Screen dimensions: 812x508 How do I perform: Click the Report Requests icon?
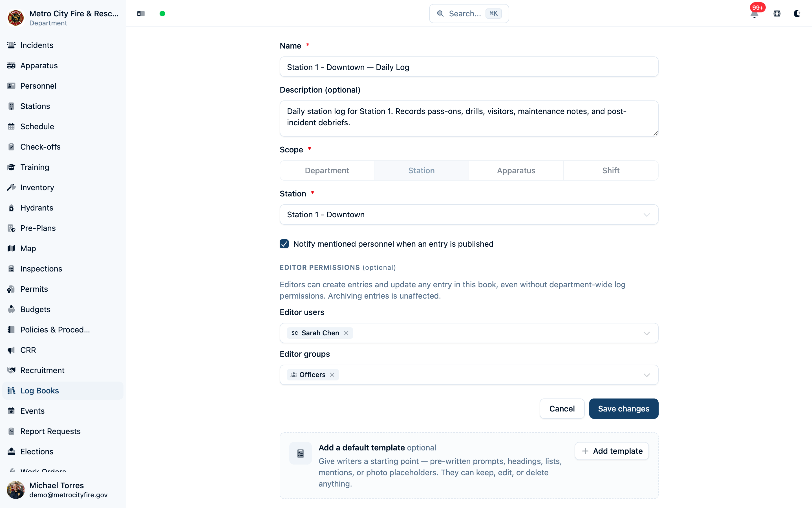pos(11,431)
